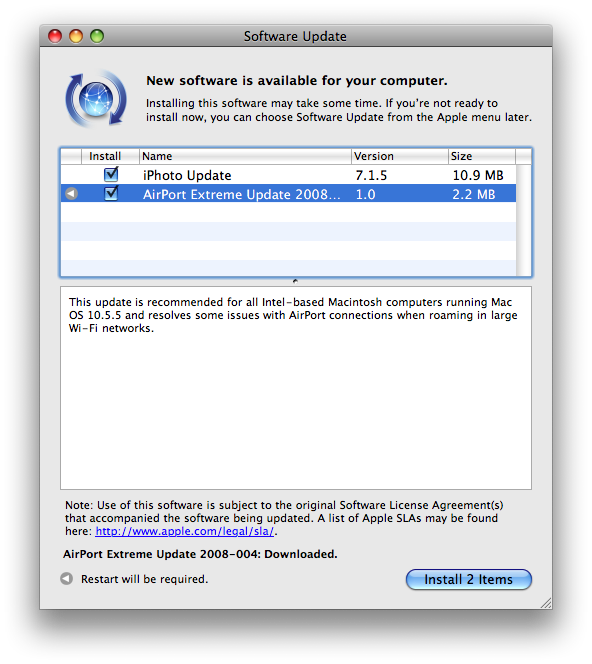Image resolution: width=592 pixels, height=664 pixels.
Task: Select the iPhoto Update row name
Action: (x=187, y=175)
